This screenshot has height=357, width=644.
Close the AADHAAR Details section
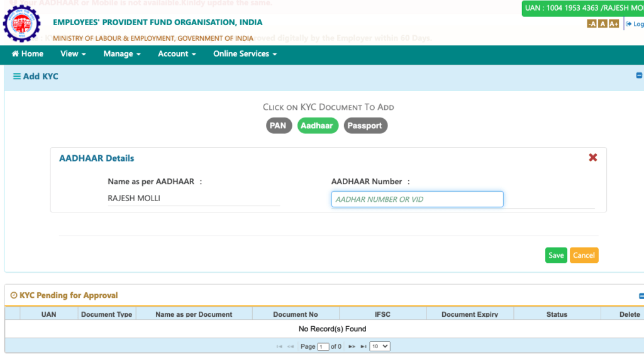pos(592,158)
